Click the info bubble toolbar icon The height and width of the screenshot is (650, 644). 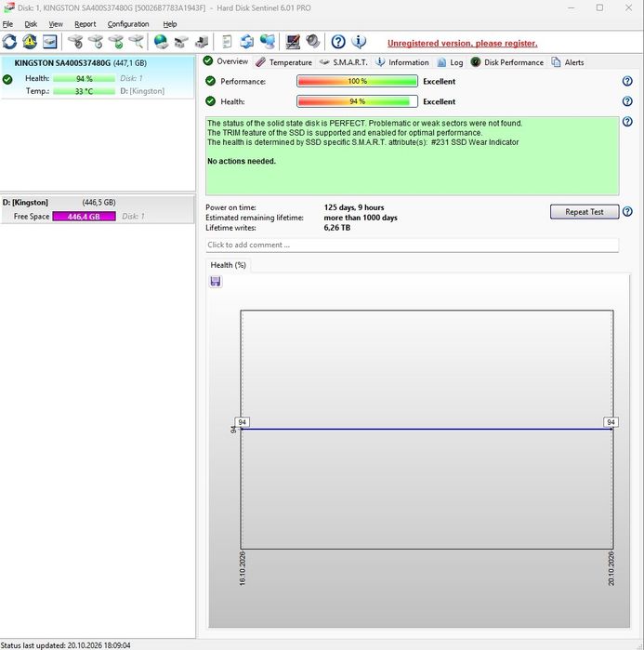[x=359, y=42]
